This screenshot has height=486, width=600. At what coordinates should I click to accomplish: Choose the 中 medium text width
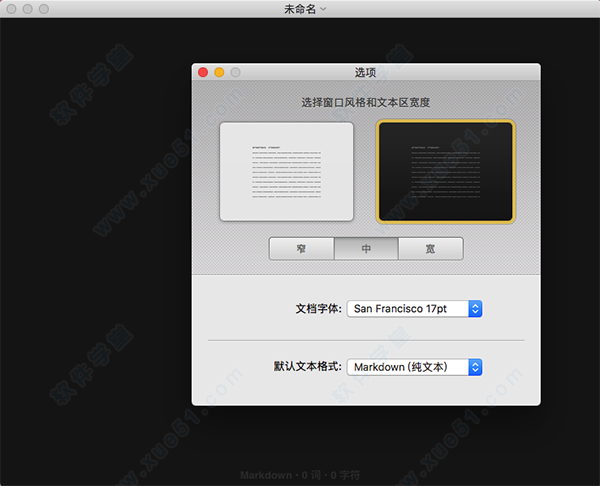tap(366, 249)
